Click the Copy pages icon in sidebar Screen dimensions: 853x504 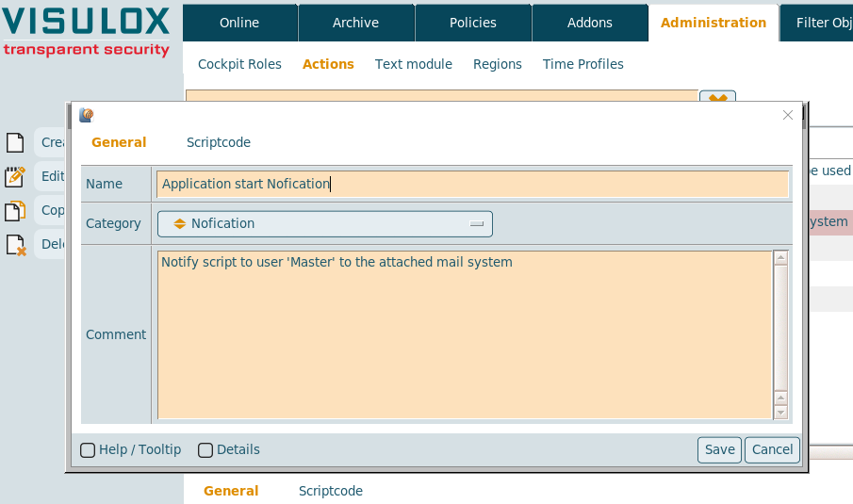tap(14, 210)
